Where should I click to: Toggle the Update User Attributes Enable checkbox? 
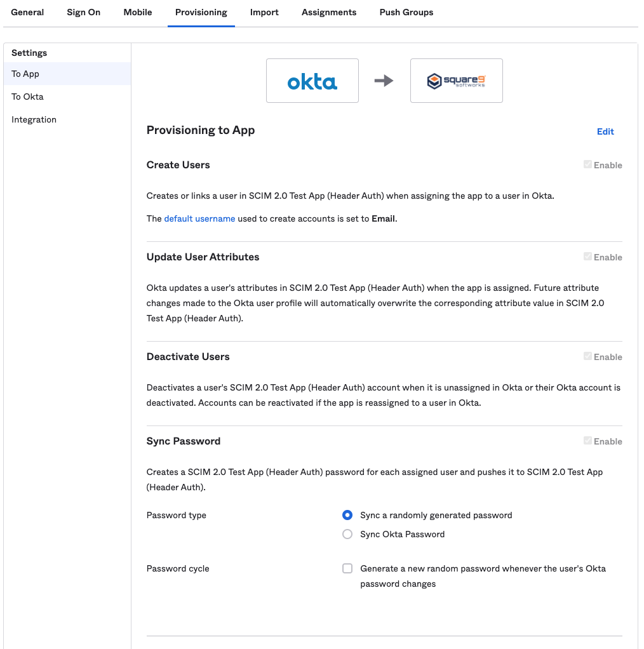point(587,257)
